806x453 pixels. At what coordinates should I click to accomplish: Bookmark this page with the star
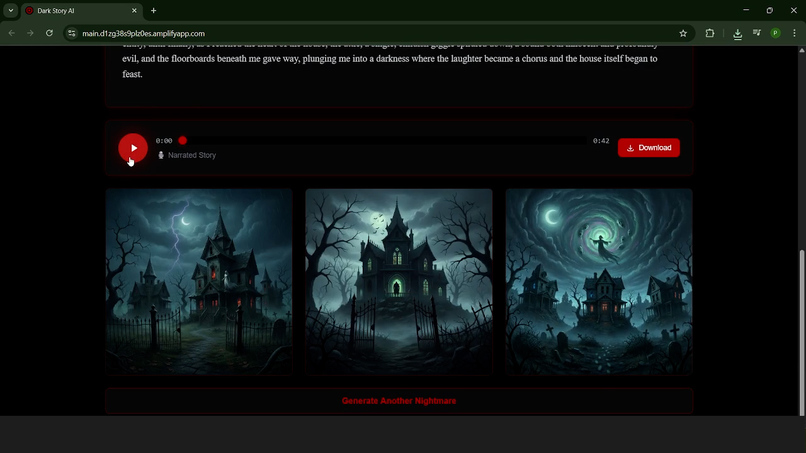[683, 33]
